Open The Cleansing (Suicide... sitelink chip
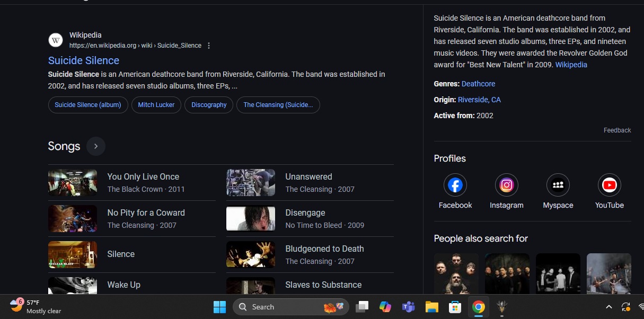 pos(278,105)
